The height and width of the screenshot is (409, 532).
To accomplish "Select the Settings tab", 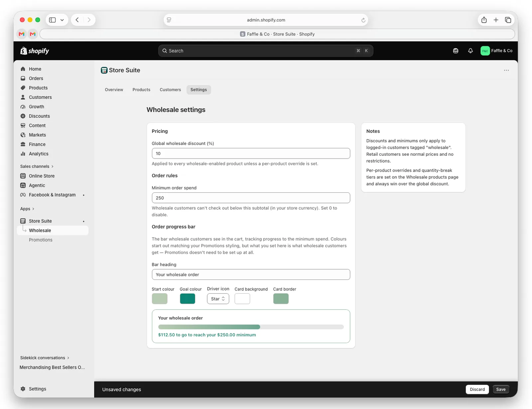I will (199, 90).
